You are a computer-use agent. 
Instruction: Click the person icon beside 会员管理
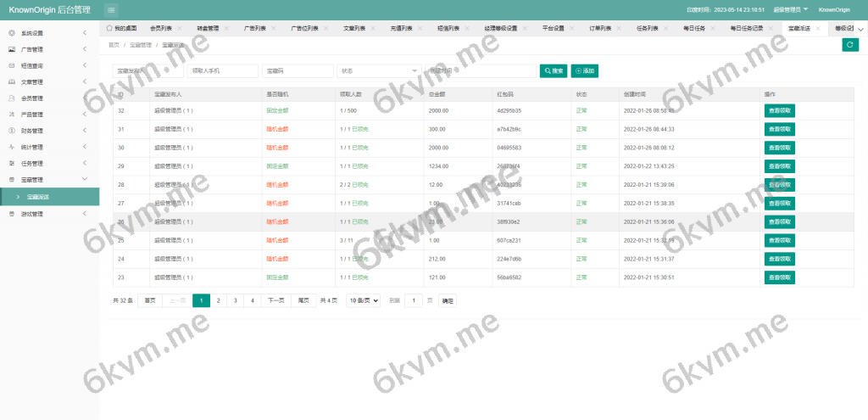tap(11, 98)
